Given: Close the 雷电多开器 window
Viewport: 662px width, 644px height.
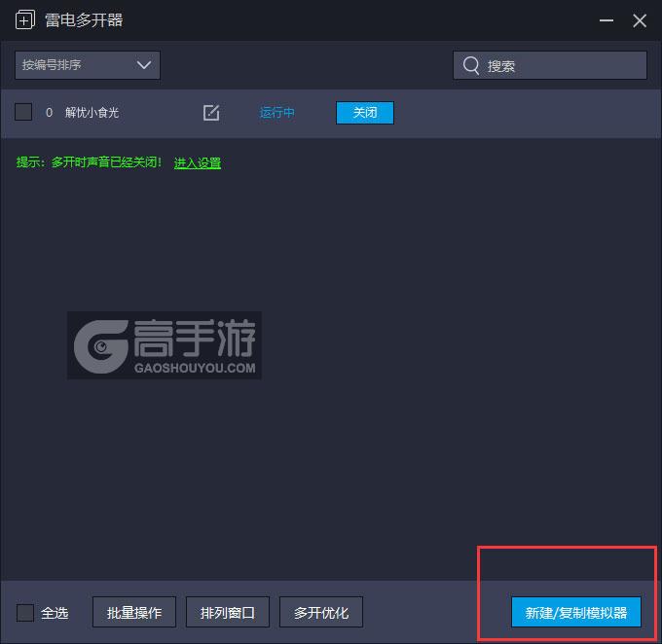Looking at the screenshot, I should 640,20.
